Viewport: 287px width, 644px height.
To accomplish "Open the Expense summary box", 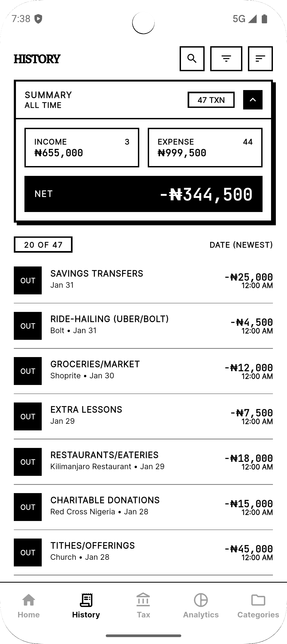I will tap(205, 147).
